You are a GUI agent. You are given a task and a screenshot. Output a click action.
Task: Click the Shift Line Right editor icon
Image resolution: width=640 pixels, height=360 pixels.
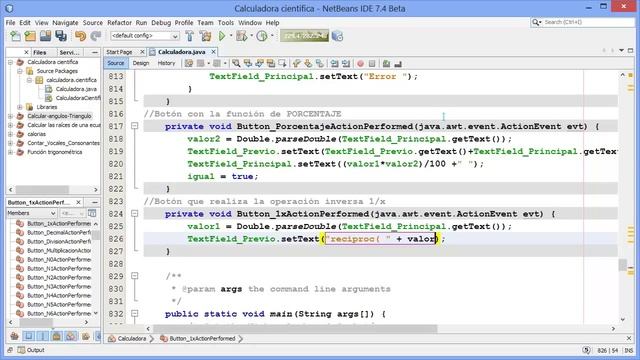(x=346, y=63)
